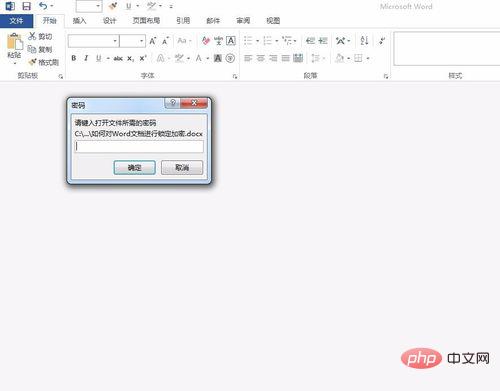Click the Clear Formatting eraser icon
The height and width of the screenshot is (391, 500).
pos(206,41)
